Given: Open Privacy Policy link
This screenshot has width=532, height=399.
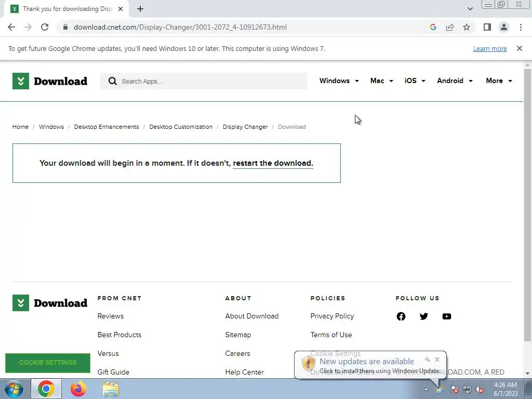Looking at the screenshot, I should coord(332,316).
